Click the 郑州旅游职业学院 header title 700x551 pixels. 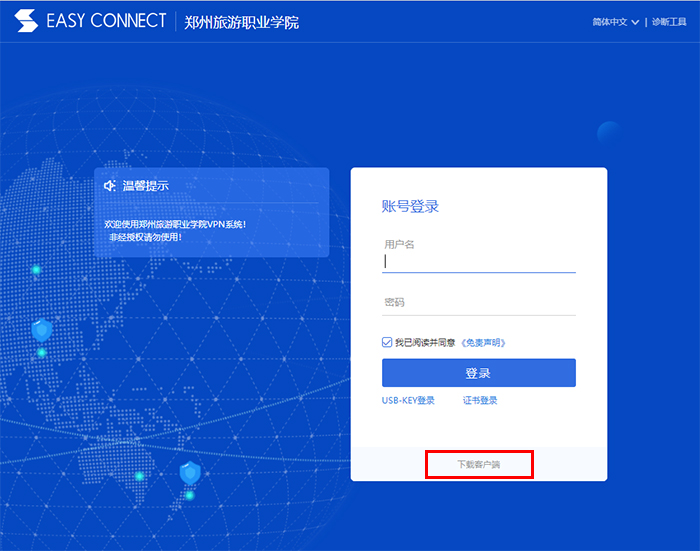coord(242,22)
